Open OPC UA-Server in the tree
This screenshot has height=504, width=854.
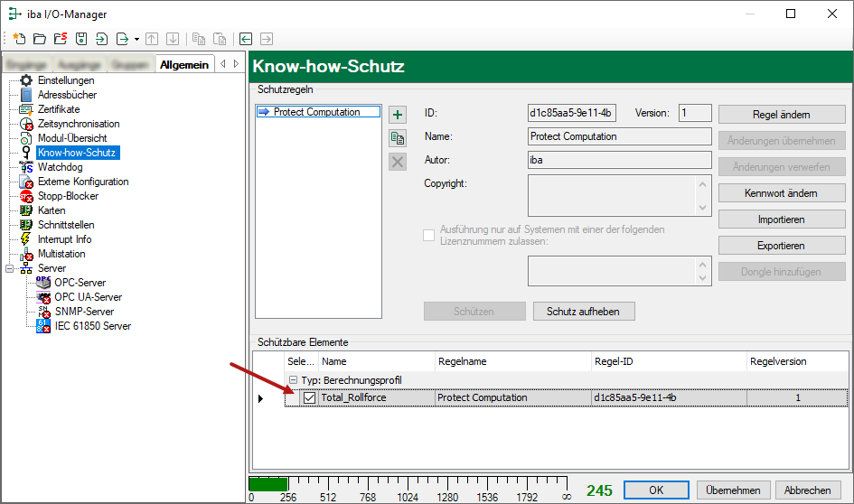pyautogui.click(x=88, y=297)
